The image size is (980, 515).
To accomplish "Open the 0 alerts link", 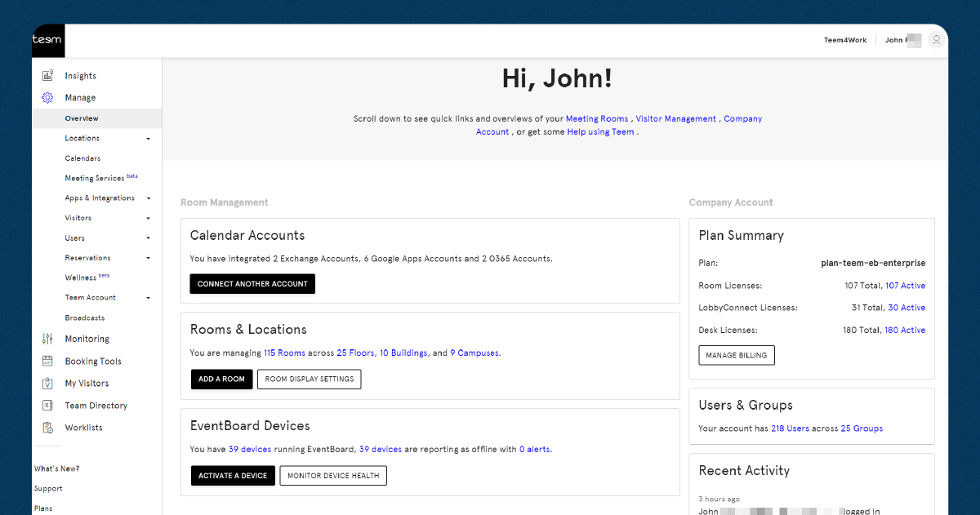I will 536,450.
